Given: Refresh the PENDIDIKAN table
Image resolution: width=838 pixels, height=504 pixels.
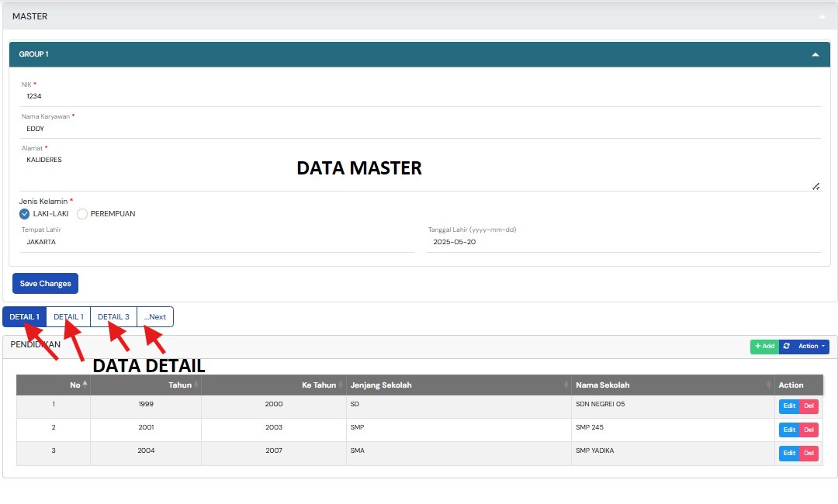Looking at the screenshot, I should tap(786, 347).
